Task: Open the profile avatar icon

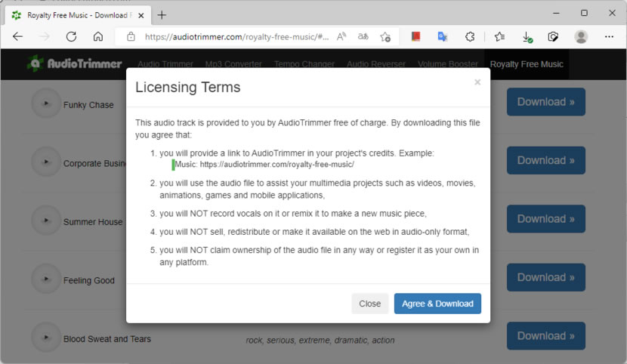Action: point(581,37)
